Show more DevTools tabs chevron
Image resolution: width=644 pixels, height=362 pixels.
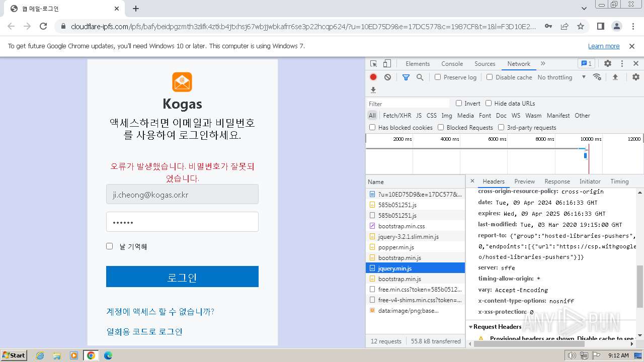[543, 64]
